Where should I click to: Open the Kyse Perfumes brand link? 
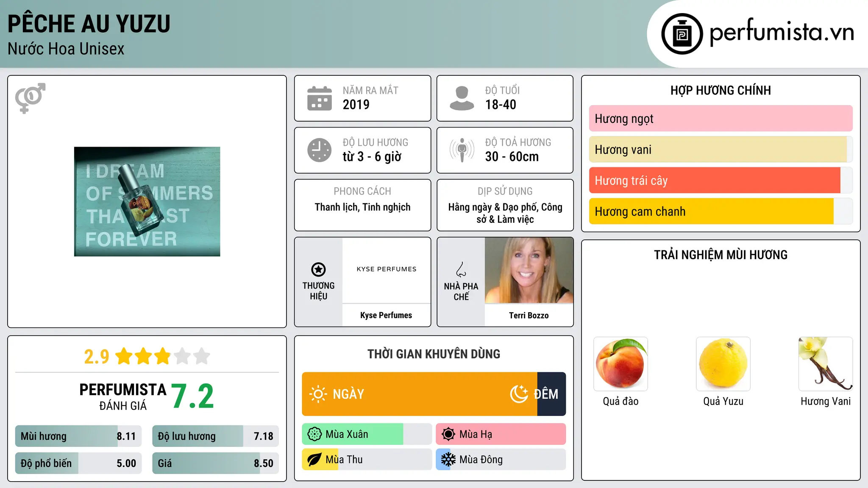click(x=386, y=315)
